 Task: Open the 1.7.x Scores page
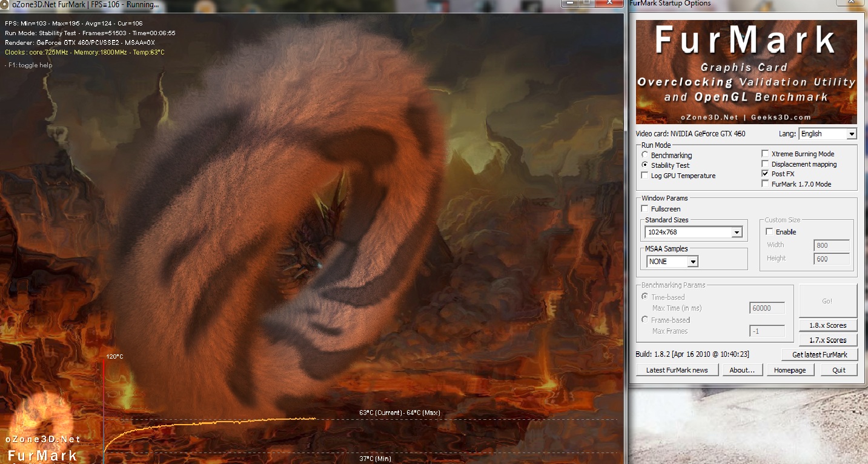[828, 340]
